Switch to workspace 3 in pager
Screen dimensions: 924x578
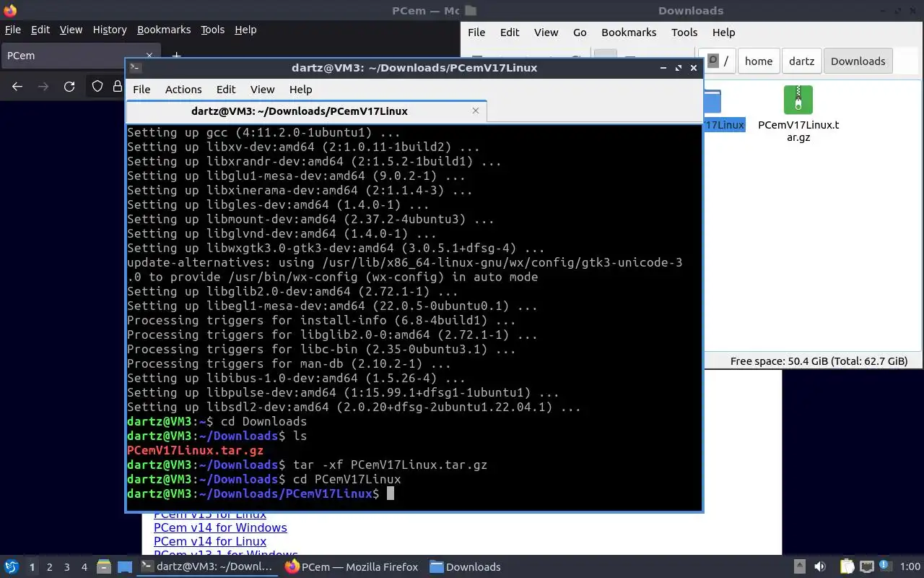67,567
